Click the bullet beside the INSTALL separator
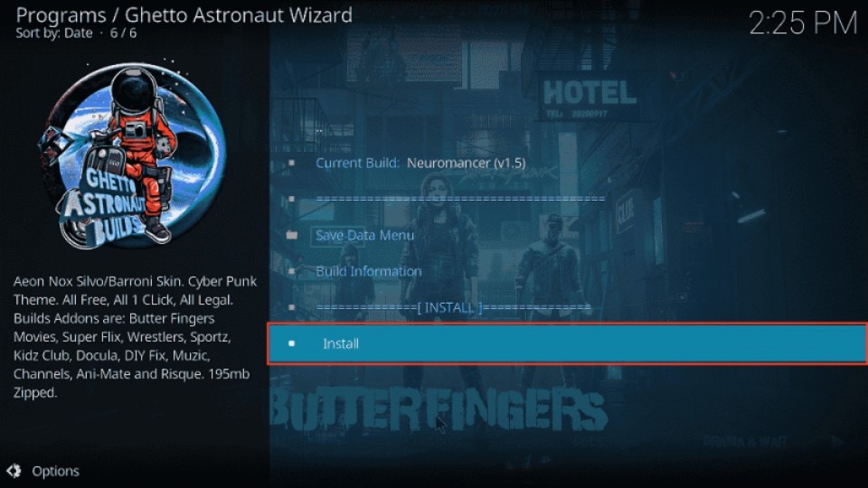The image size is (868, 488). click(x=292, y=307)
